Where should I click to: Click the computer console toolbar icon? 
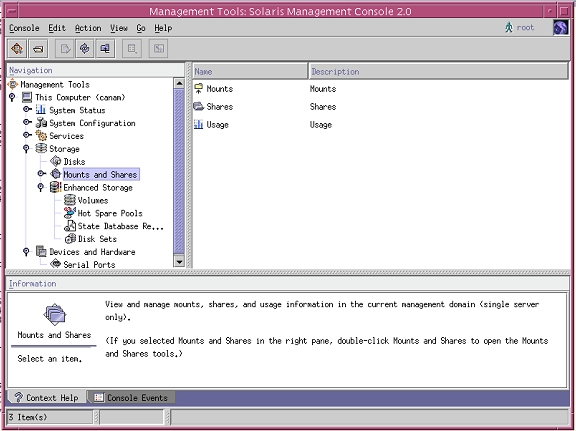pos(105,49)
